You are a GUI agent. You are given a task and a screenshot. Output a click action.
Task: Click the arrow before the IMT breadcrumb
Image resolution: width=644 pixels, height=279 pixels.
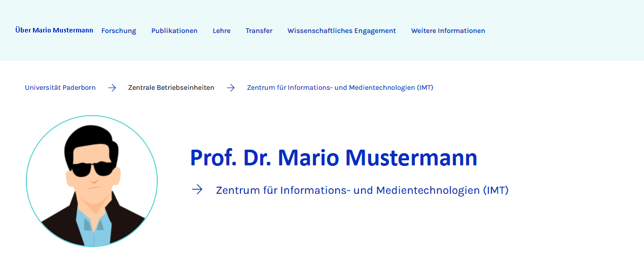(x=231, y=88)
